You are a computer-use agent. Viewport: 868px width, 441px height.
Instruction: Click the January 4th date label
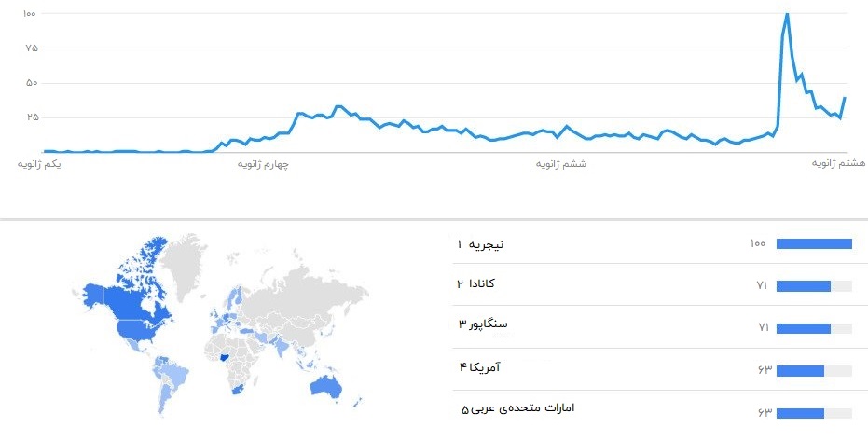(263, 165)
